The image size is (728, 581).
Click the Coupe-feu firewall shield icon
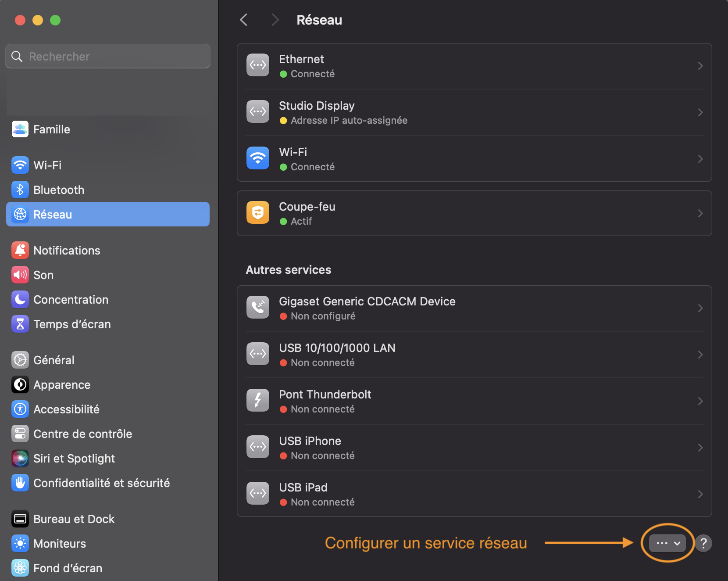(x=258, y=213)
